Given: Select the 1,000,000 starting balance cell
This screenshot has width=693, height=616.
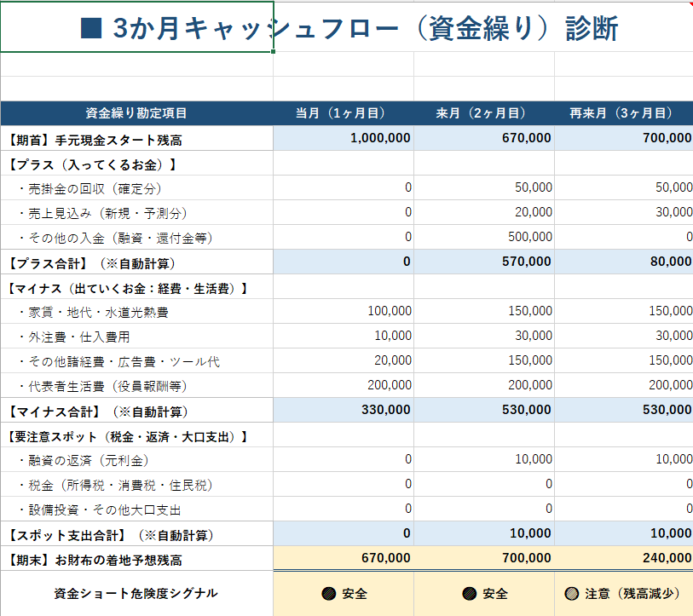Looking at the screenshot, I should point(344,138).
